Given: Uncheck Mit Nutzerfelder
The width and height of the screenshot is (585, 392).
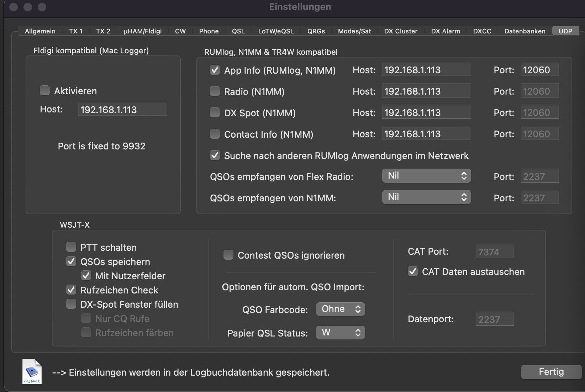Looking at the screenshot, I should (x=86, y=276).
